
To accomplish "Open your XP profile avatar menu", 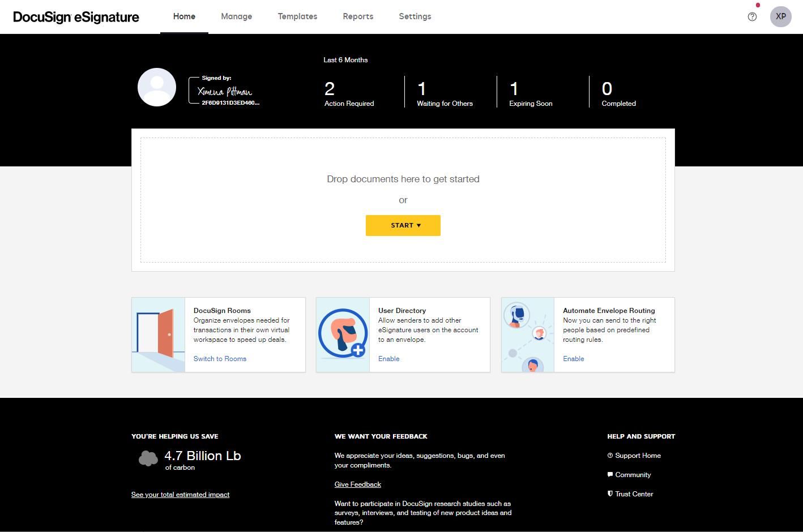I will [780, 16].
